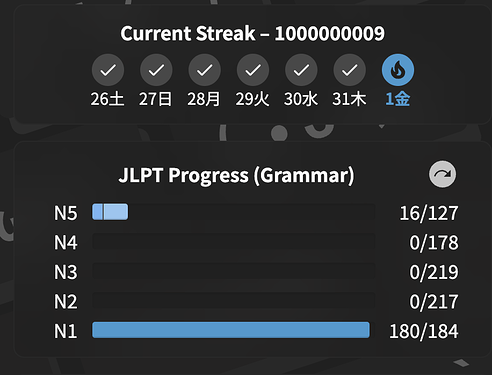Viewport: 492px width, 375px height.
Task: Click the empty N3 progress bar
Action: click(234, 271)
